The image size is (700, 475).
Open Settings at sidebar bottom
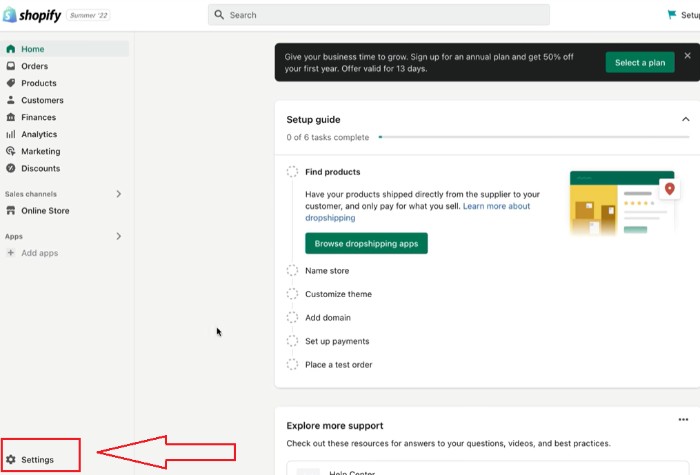37,459
